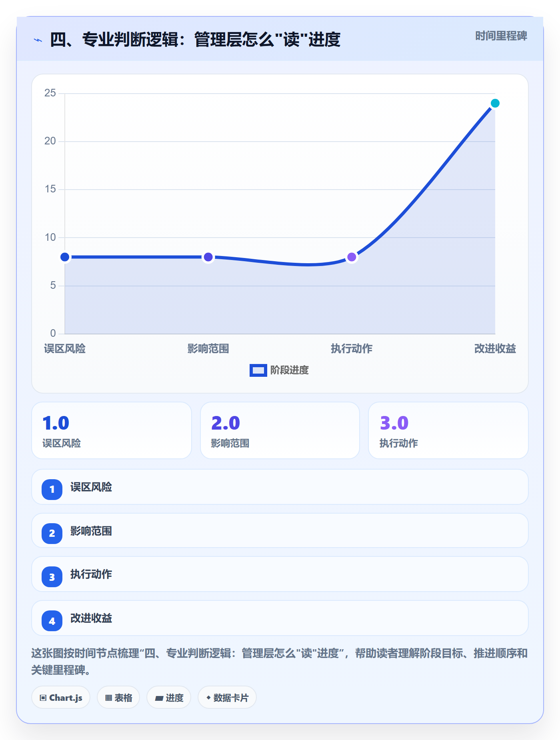Click the 误区风险 text in list row 1
Viewport: 560px width, 740px height.
point(91,487)
